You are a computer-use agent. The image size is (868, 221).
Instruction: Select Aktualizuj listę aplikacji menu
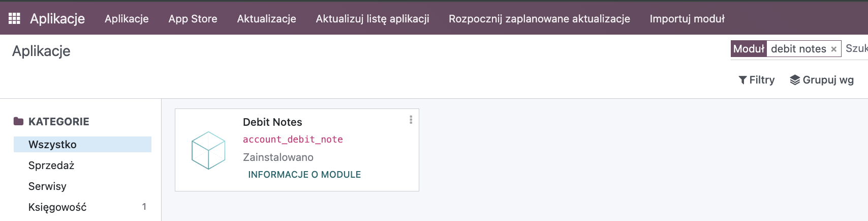(x=373, y=19)
